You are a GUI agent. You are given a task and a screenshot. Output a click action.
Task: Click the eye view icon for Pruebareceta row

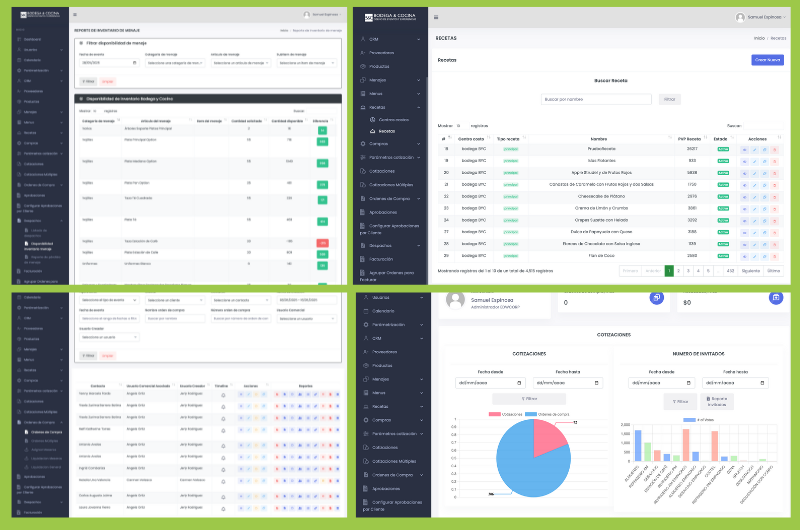744,148
